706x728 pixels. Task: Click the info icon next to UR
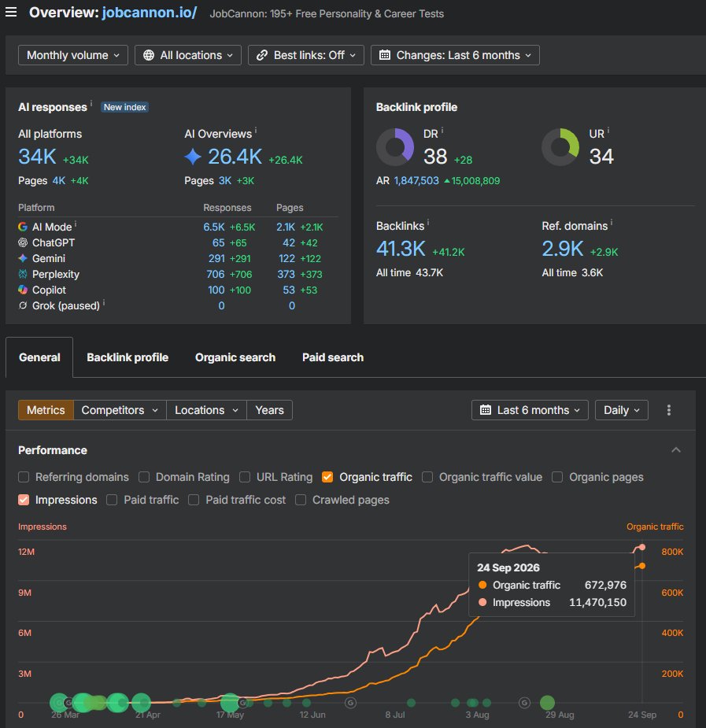pos(608,131)
